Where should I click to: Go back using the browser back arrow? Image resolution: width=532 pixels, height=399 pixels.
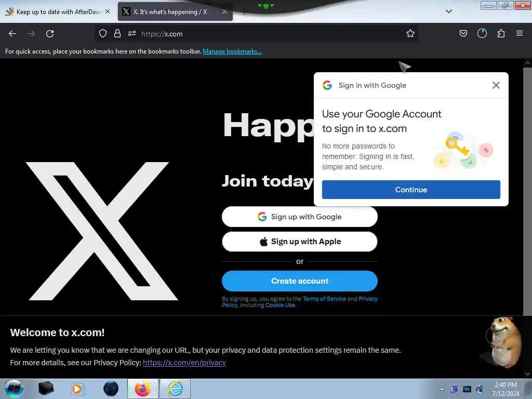(x=12, y=34)
